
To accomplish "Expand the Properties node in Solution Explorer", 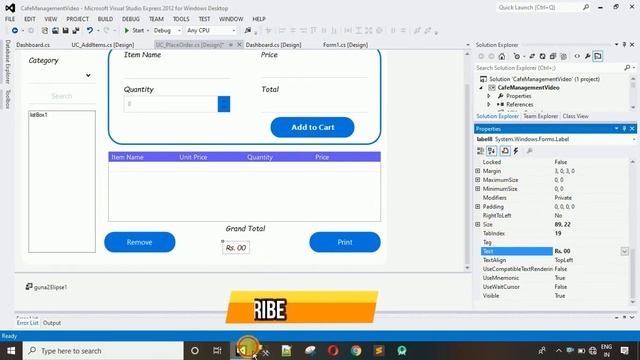I will click(489, 96).
